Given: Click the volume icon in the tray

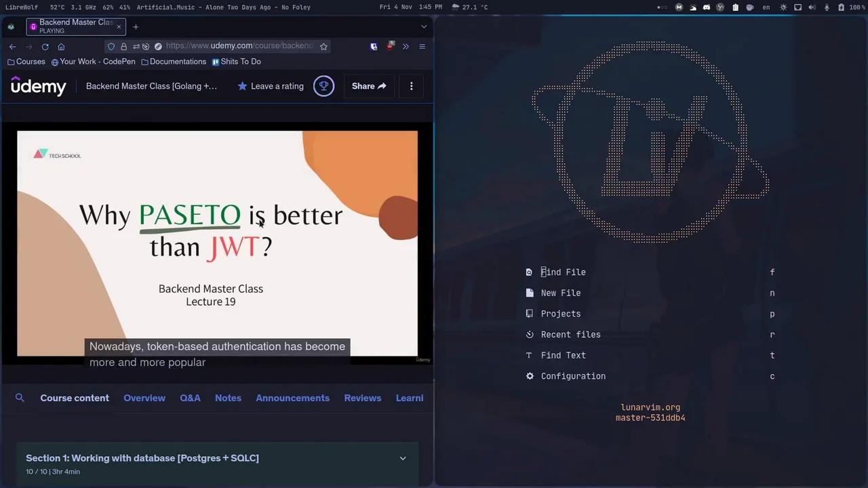Looking at the screenshot, I should 812,7.
